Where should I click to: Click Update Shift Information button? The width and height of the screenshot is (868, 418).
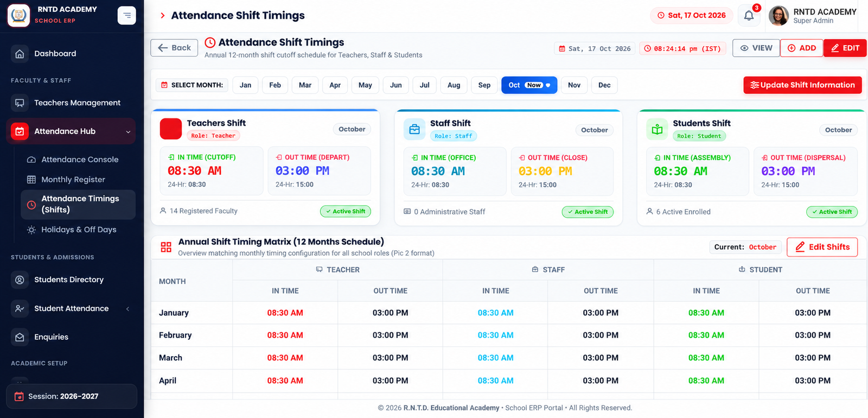tap(802, 85)
